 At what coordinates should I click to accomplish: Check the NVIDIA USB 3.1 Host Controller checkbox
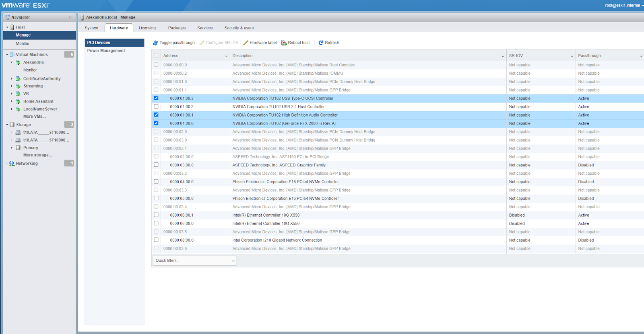coord(156,107)
